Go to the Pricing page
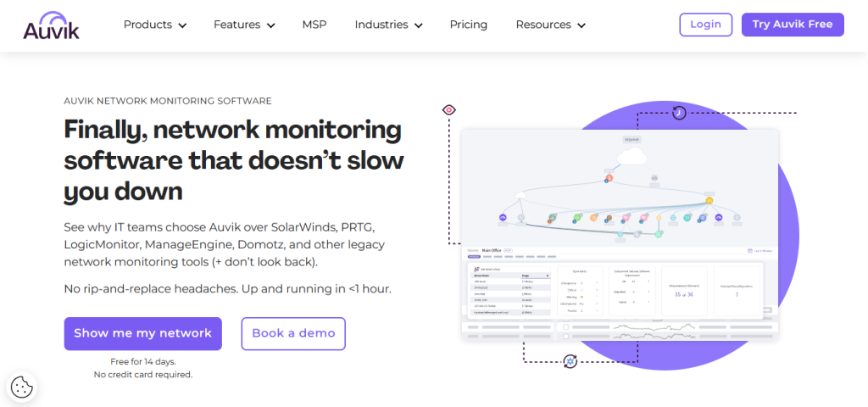Screen dimensions: 868x407 (x=468, y=25)
